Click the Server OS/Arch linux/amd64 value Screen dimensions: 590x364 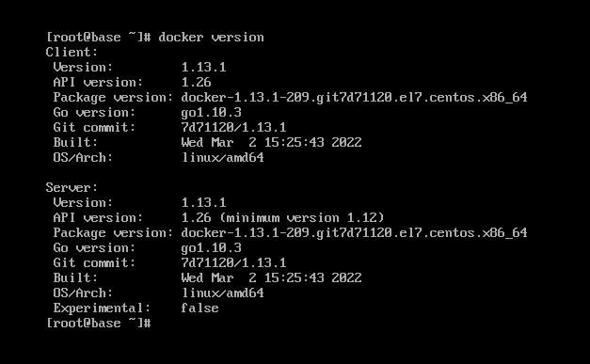[x=222, y=293]
